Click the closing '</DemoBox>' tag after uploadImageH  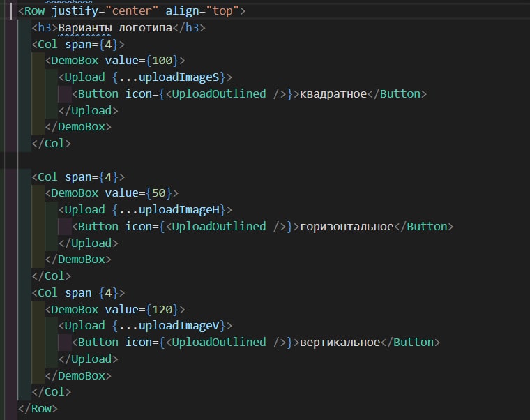tap(78, 260)
